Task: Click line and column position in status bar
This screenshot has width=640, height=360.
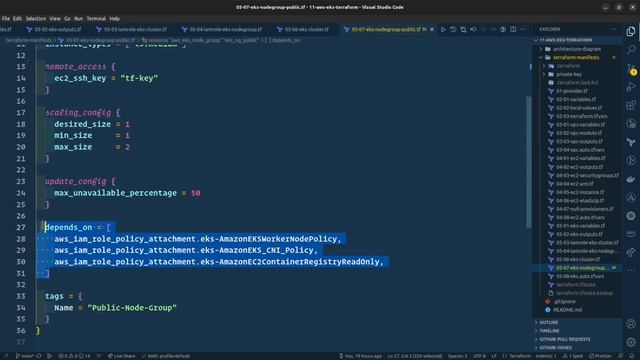Action: click(415, 356)
